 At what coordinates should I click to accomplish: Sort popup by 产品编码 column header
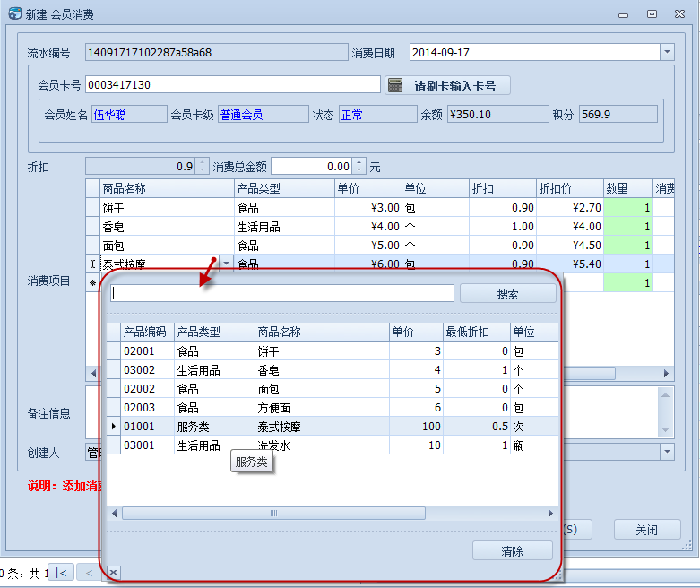[147, 332]
